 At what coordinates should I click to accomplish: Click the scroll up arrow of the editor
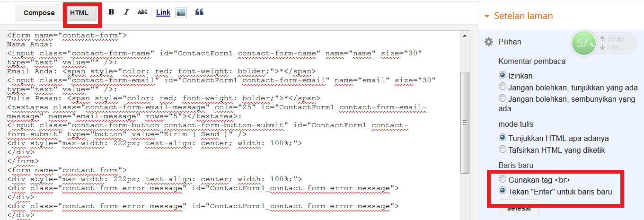[465, 36]
